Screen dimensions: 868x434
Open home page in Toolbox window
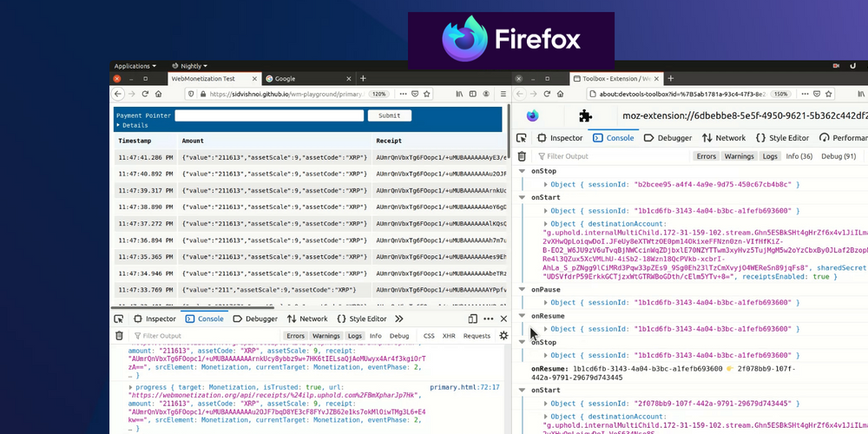coord(560,94)
